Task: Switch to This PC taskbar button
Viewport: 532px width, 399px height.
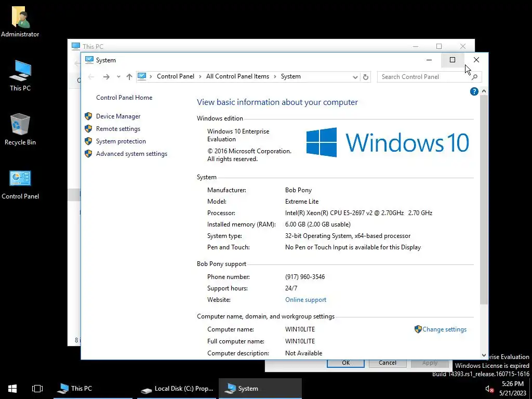Action: tap(92, 389)
